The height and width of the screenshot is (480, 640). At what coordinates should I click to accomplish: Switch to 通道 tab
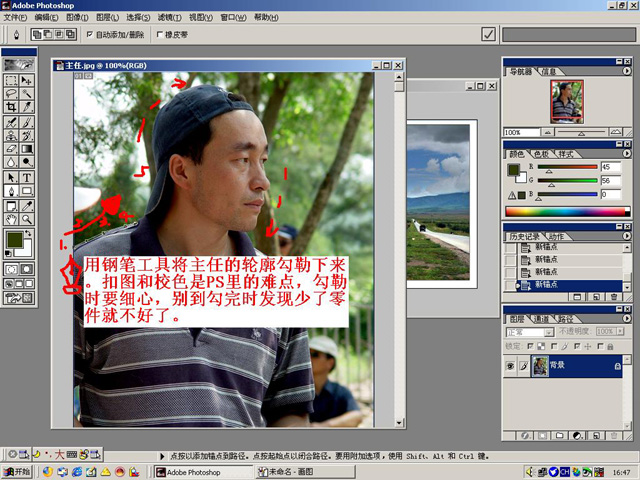[x=541, y=319]
